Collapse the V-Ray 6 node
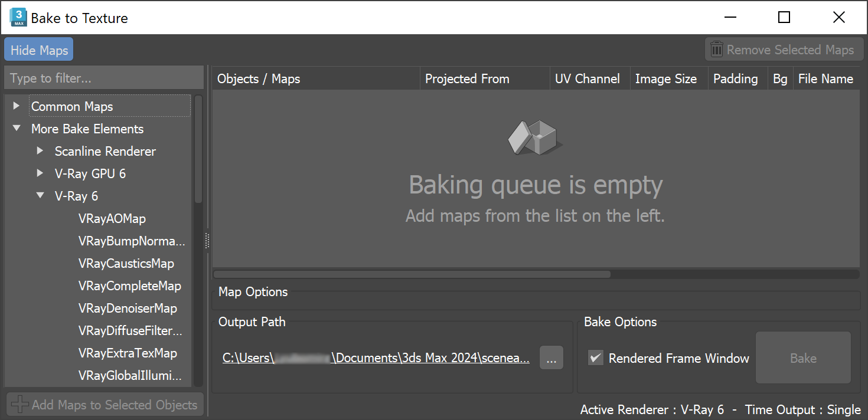This screenshot has width=868, height=420. coord(40,196)
